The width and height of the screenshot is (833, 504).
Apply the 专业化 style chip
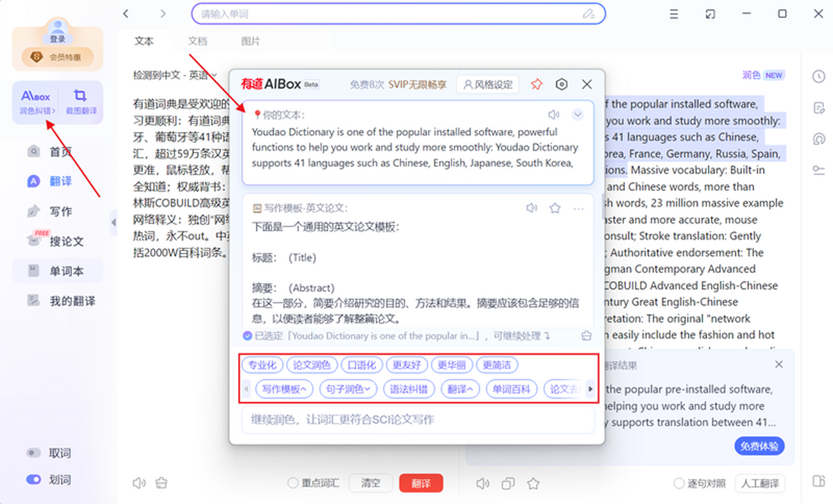262,364
